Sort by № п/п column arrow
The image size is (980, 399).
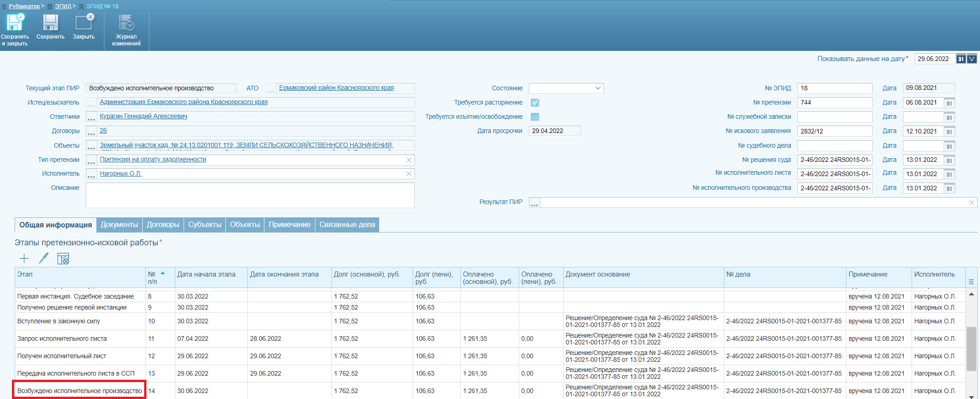coord(162,273)
